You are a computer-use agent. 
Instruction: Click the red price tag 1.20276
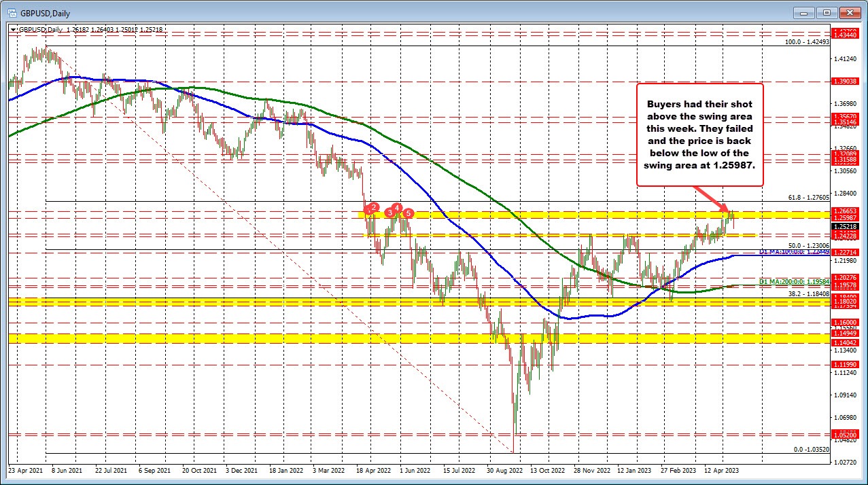845,277
